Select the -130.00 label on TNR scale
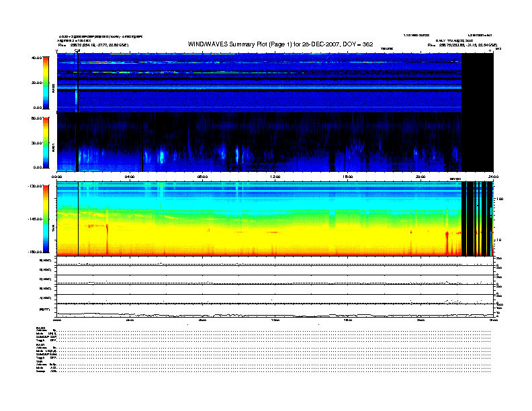 click(35, 186)
